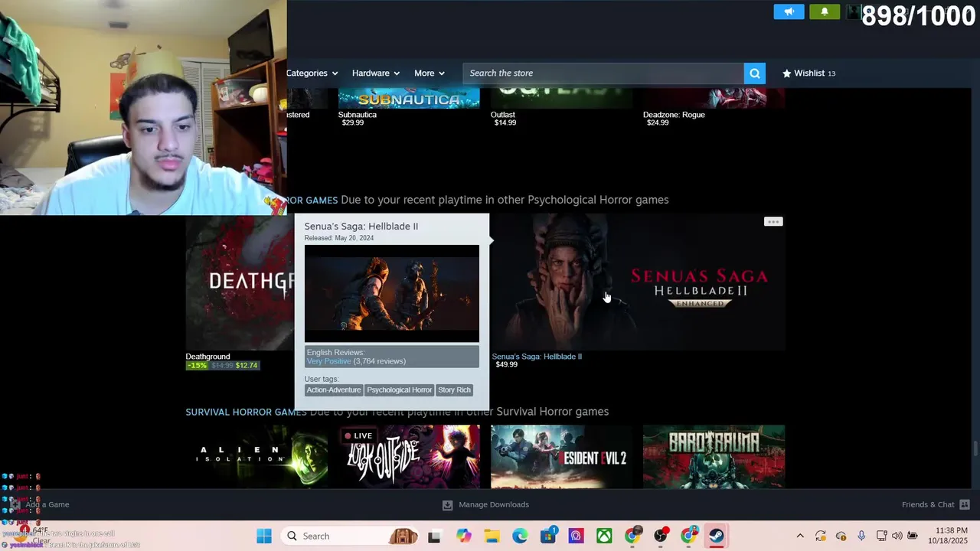Click the active Steam taskbar icon
The height and width of the screenshot is (551, 980).
pyautogui.click(x=717, y=536)
